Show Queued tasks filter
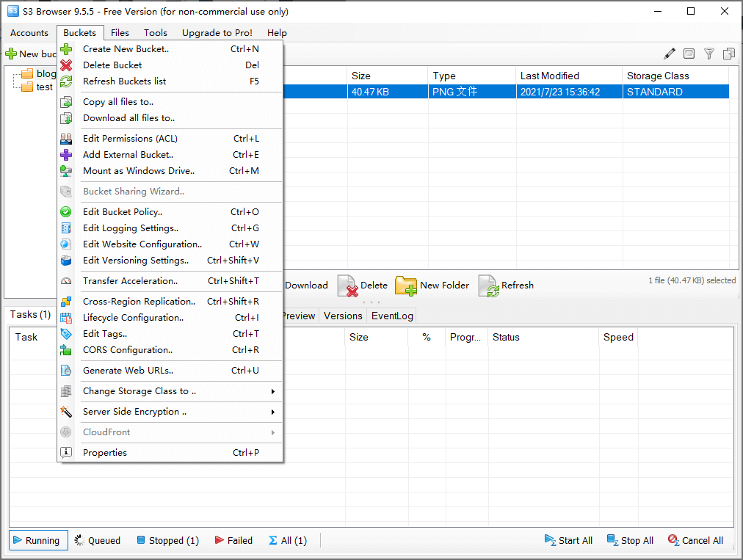 click(x=98, y=541)
